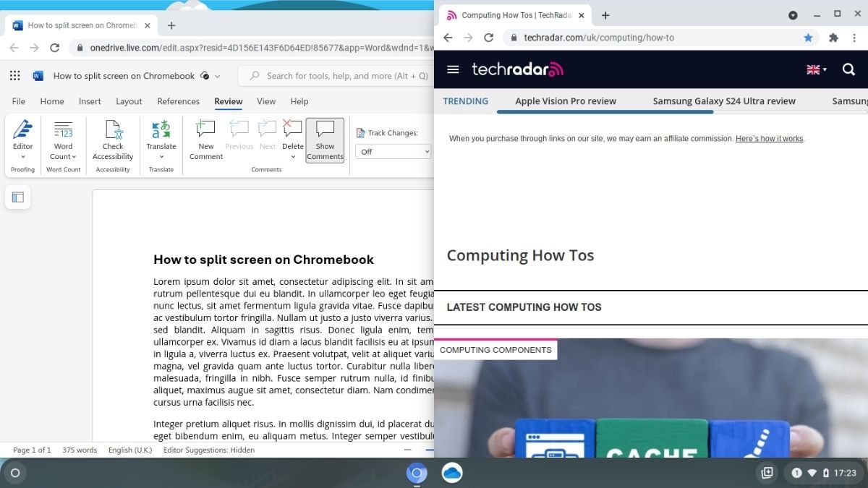This screenshot has height=488, width=868.
Task: Open Chrome's bookmark star in the address bar
Action: (809, 37)
